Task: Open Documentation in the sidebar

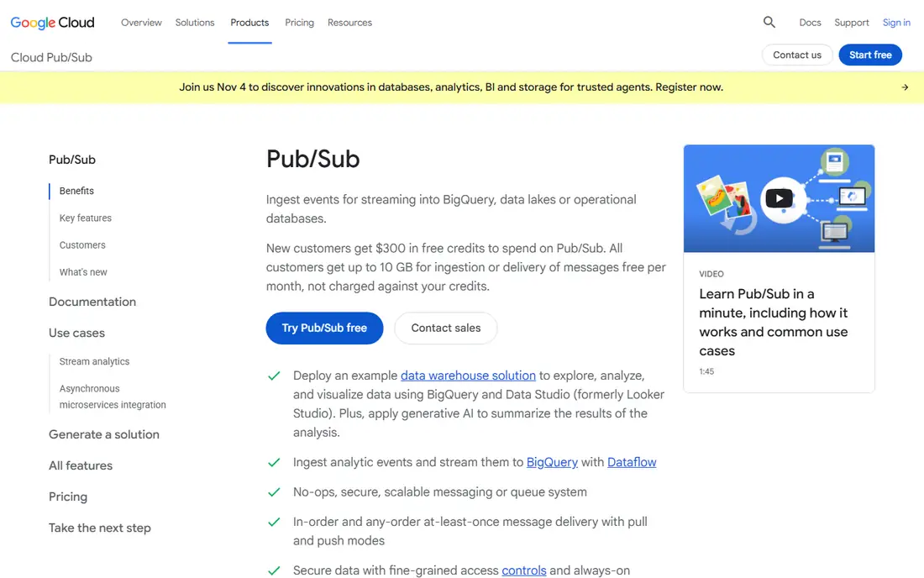Action: [92, 302]
